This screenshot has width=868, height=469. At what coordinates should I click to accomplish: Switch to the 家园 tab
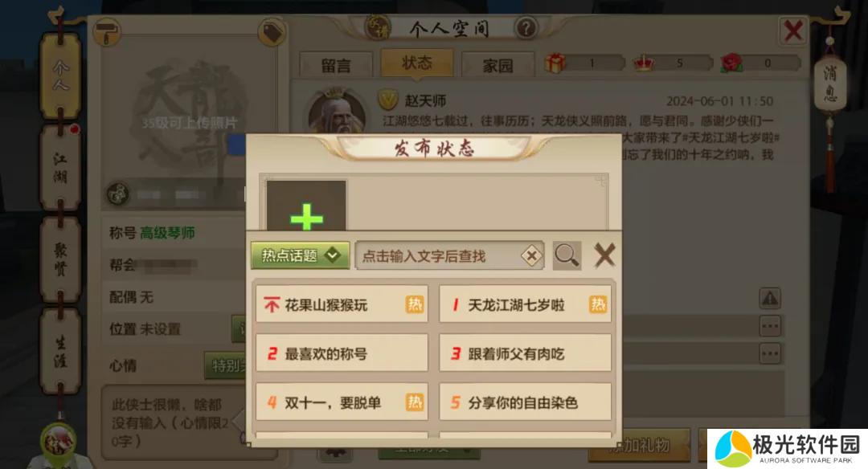pos(497,66)
